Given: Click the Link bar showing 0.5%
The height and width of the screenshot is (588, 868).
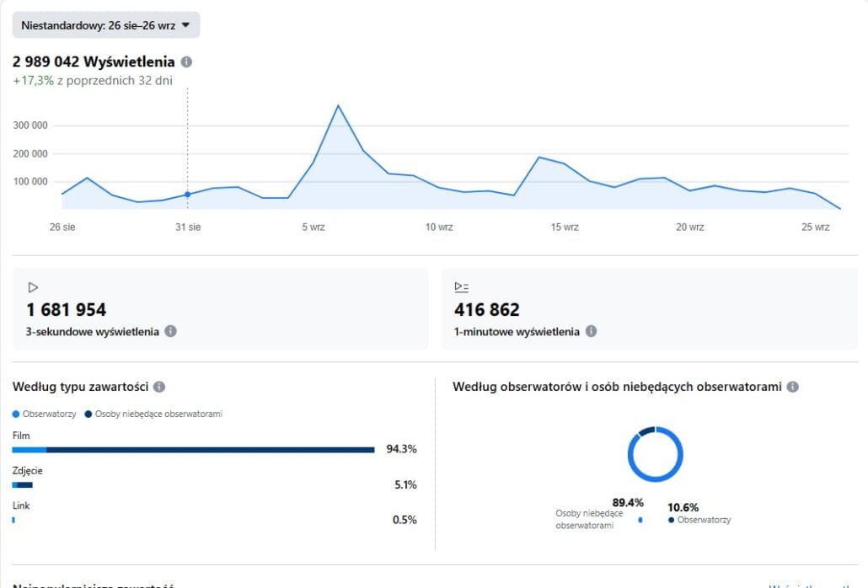Looking at the screenshot, I should pos(13,520).
